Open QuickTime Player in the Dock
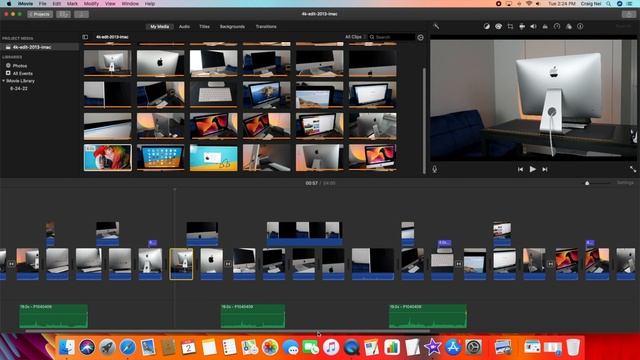640x360 pixels. point(351,347)
